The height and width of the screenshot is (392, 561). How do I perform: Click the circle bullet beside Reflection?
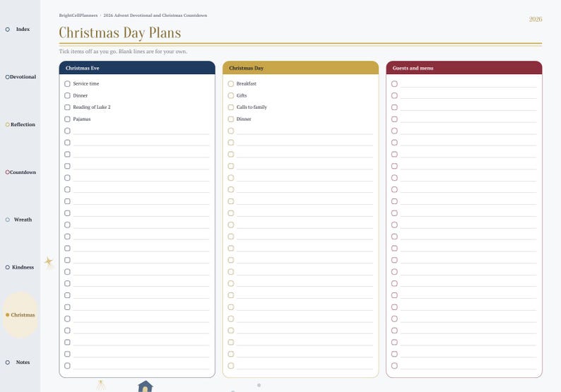(8, 124)
